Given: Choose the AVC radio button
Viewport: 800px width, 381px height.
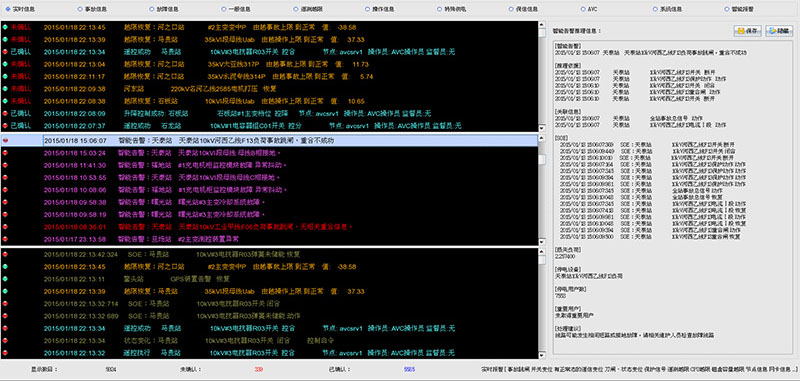Looking at the screenshot, I should coord(583,9).
